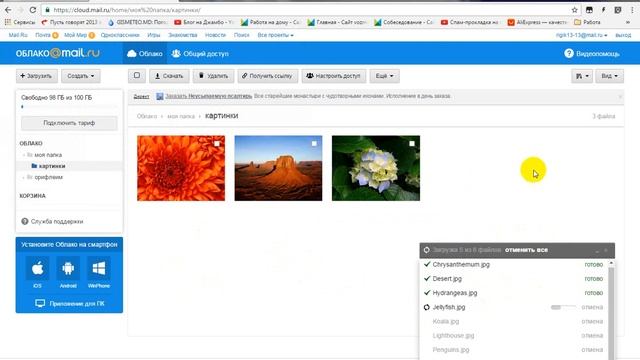640x360 pixels.
Task: Go back with browser back arrow
Action: (x=8, y=10)
